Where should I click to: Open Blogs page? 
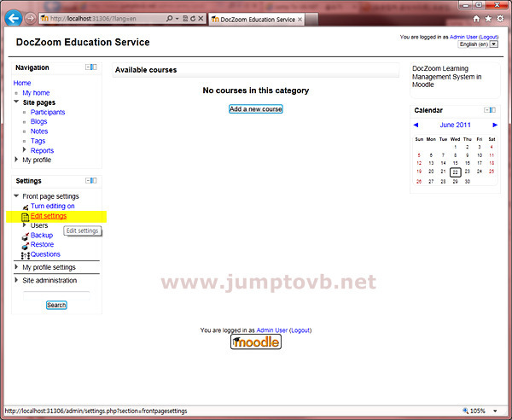(39, 121)
